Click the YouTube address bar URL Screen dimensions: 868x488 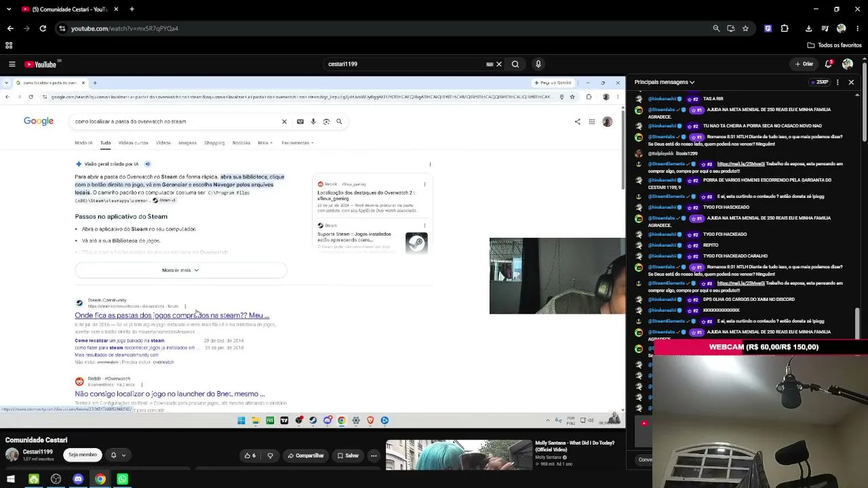(125, 28)
